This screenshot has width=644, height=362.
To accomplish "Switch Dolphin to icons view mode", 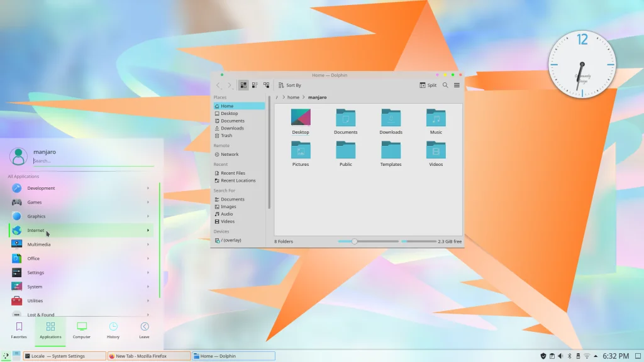I will (x=243, y=85).
